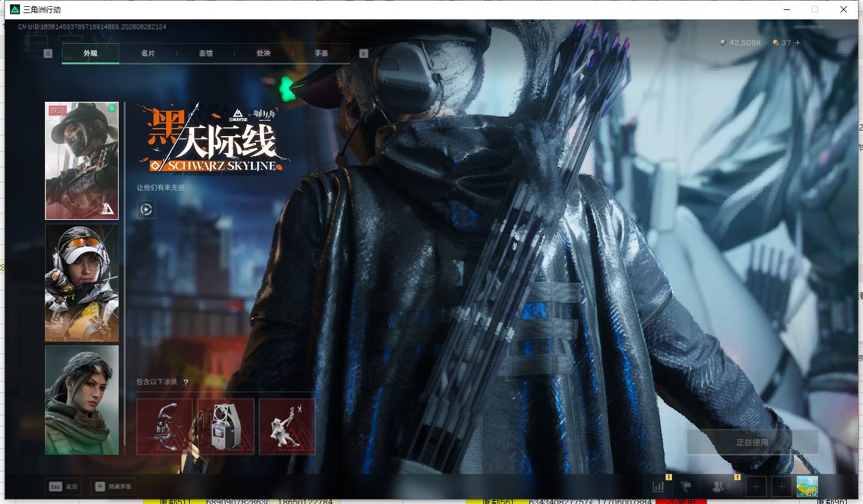
Task: Switch to the 外观 appearance tab
Action: (x=91, y=54)
